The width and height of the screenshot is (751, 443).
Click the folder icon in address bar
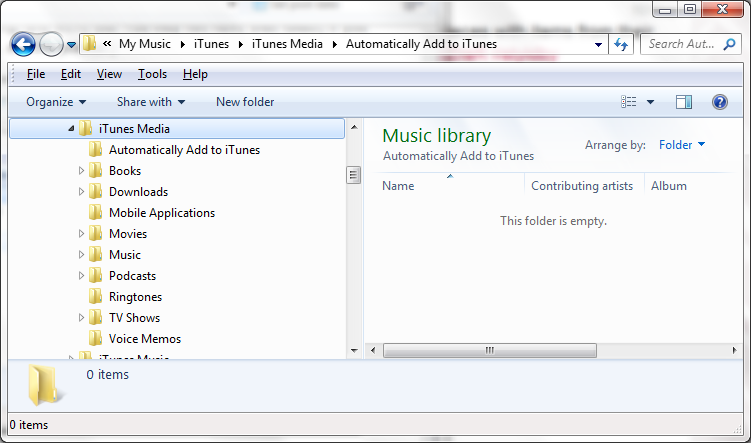pos(89,44)
